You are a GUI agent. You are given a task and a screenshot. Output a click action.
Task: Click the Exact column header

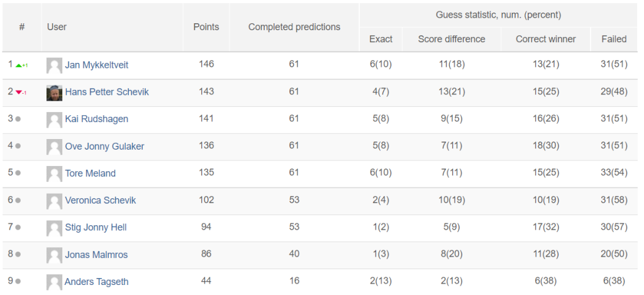(380, 39)
